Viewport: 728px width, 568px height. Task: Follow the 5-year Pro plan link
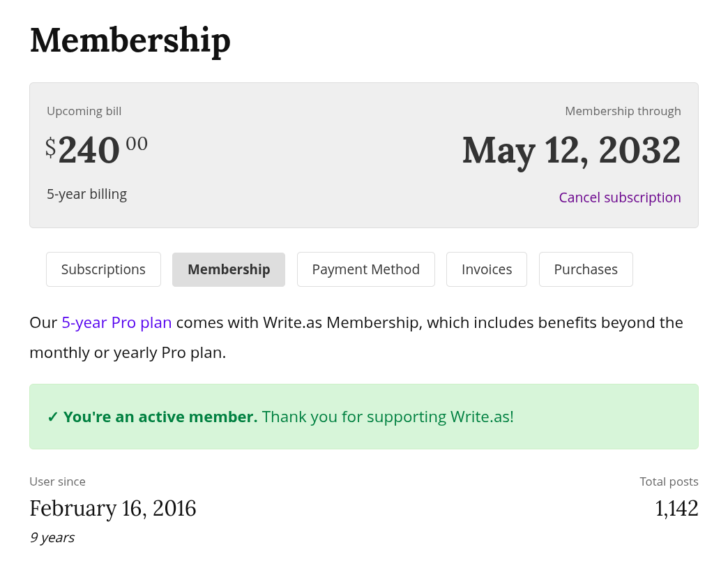pyautogui.click(x=116, y=322)
